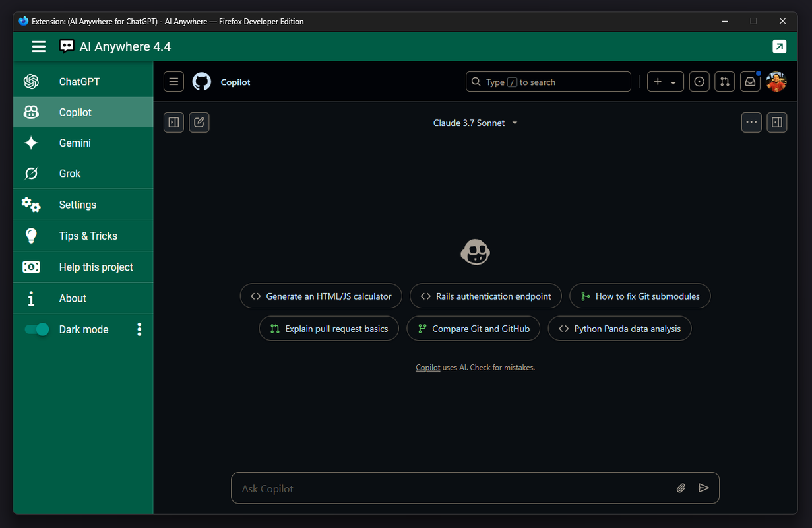
Task: Open the pull requests icon in header
Action: (x=725, y=82)
